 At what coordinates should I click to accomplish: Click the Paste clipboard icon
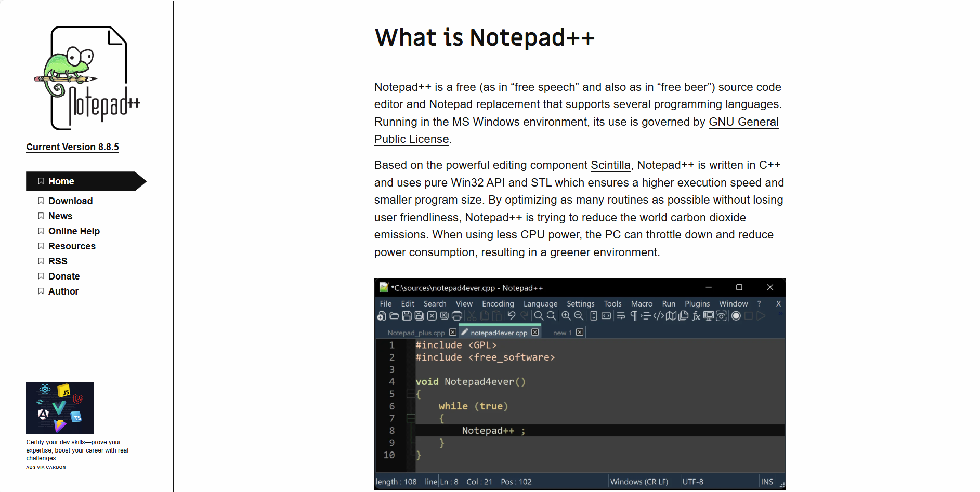coord(497,316)
